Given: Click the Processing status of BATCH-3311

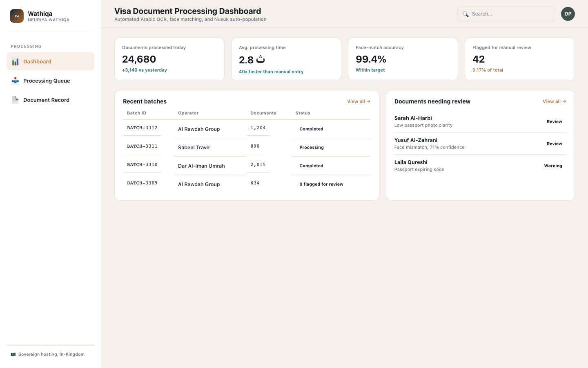Looking at the screenshot, I should pyautogui.click(x=312, y=147).
